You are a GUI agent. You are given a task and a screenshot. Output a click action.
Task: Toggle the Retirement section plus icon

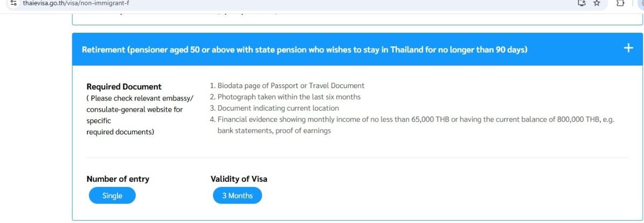pos(628,48)
